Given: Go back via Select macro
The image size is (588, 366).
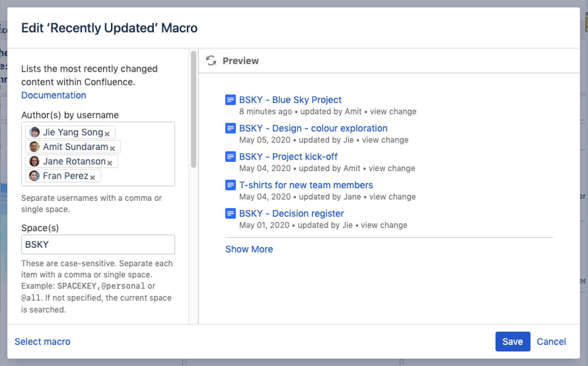Looking at the screenshot, I should click(43, 342).
